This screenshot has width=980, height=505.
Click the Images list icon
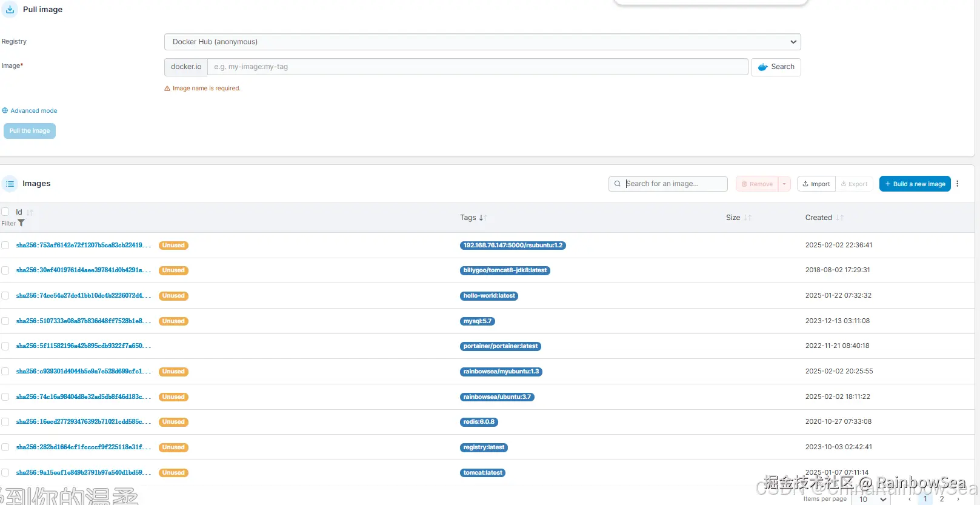10,184
